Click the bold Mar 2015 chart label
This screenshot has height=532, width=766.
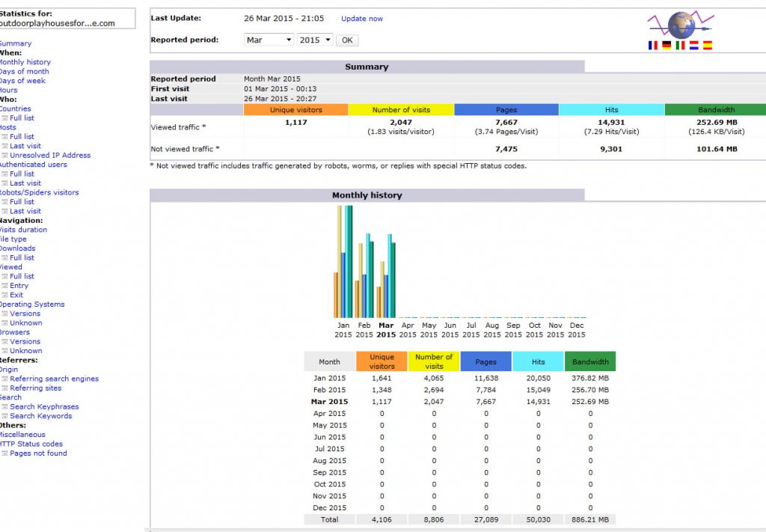point(386,330)
